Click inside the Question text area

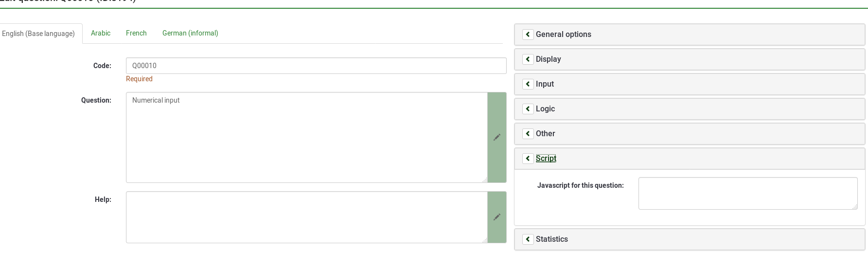point(306,137)
